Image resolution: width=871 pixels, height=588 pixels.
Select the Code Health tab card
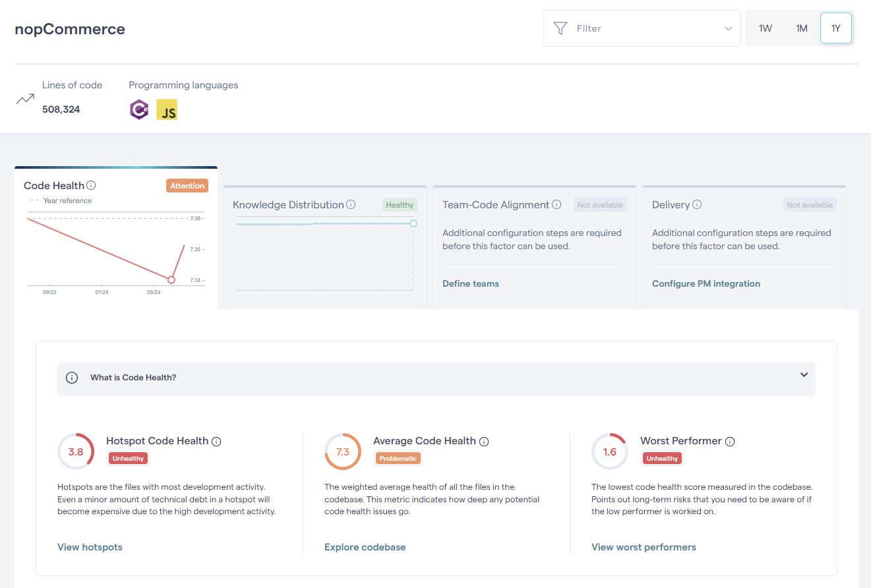tap(116, 237)
